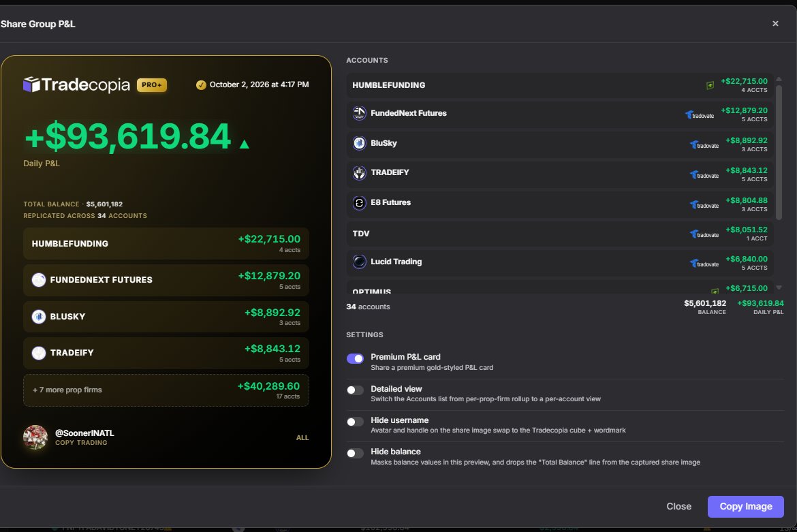The image size is (797, 532).
Task: Click BLUSKY icon on the P&L card
Action: click(39, 317)
